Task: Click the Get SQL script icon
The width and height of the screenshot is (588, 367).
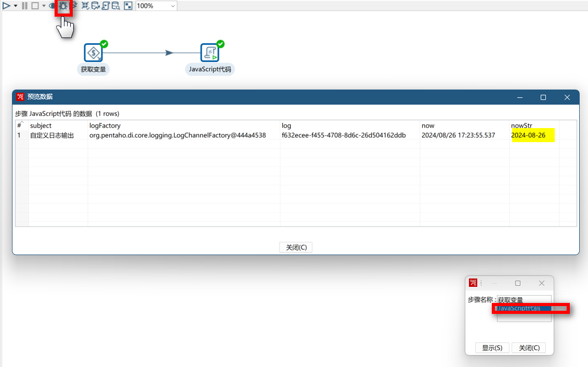Action: (x=106, y=6)
